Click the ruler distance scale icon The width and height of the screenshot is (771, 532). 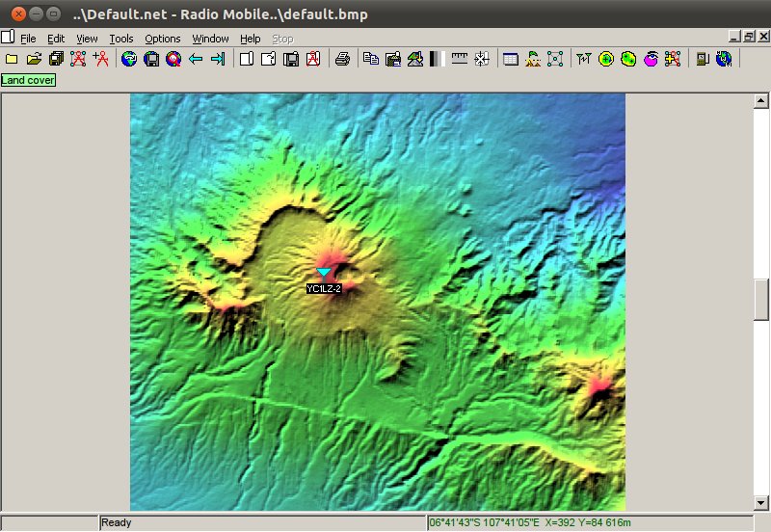pyautogui.click(x=460, y=60)
